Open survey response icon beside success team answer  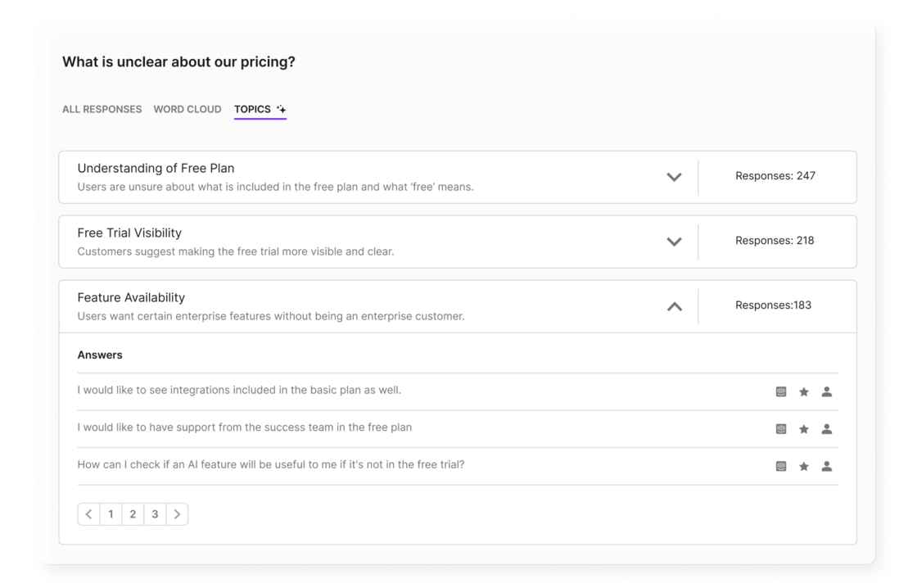coord(781,428)
